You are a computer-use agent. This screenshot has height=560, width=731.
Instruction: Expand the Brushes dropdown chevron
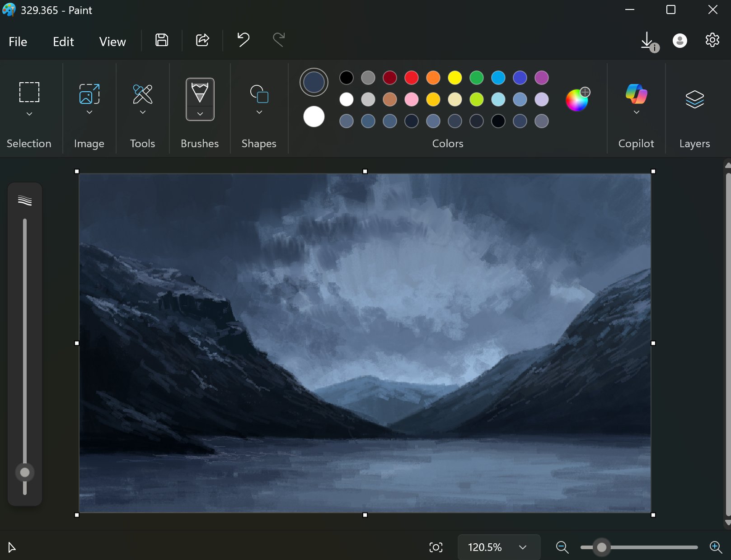click(x=200, y=114)
